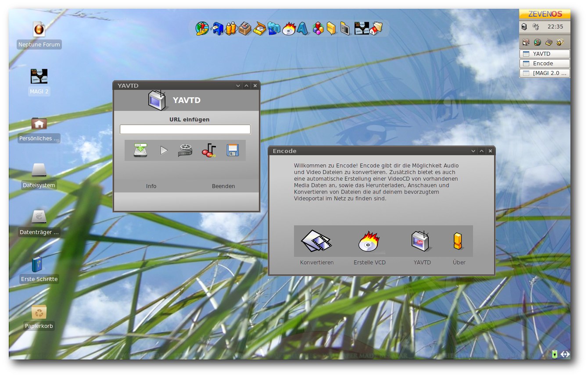Click the URL einfügen input field

[185, 129]
